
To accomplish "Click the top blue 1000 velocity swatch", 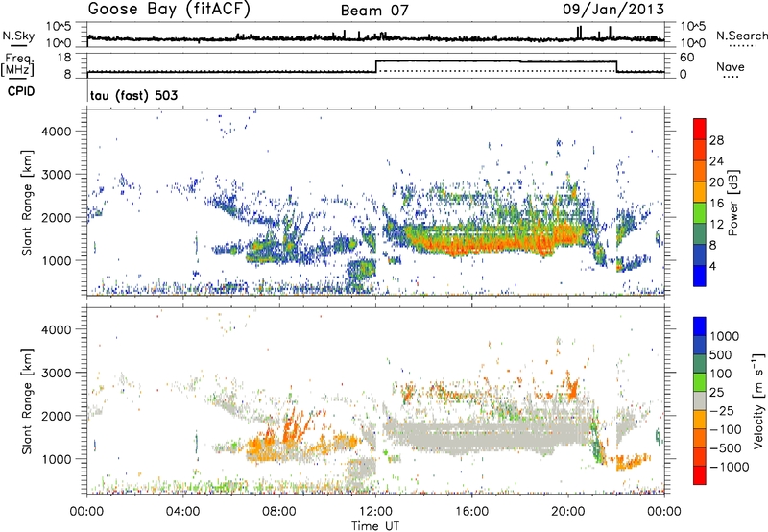I will click(x=700, y=326).
